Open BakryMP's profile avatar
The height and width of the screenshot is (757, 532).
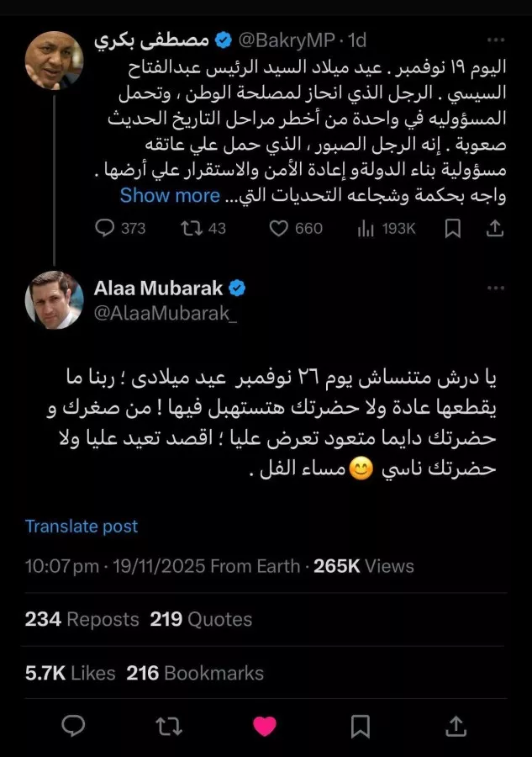pyautogui.click(x=54, y=60)
